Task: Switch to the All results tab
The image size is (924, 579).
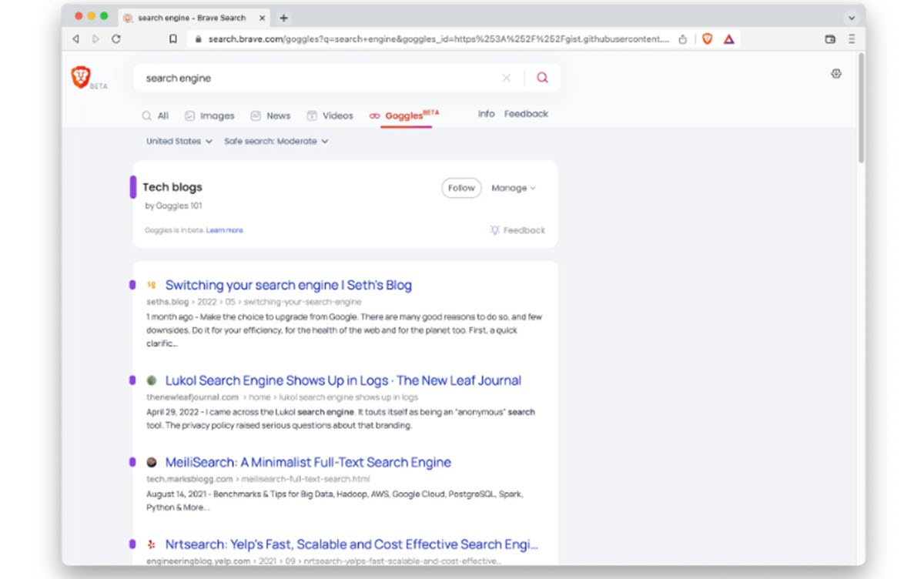Action: [x=155, y=115]
